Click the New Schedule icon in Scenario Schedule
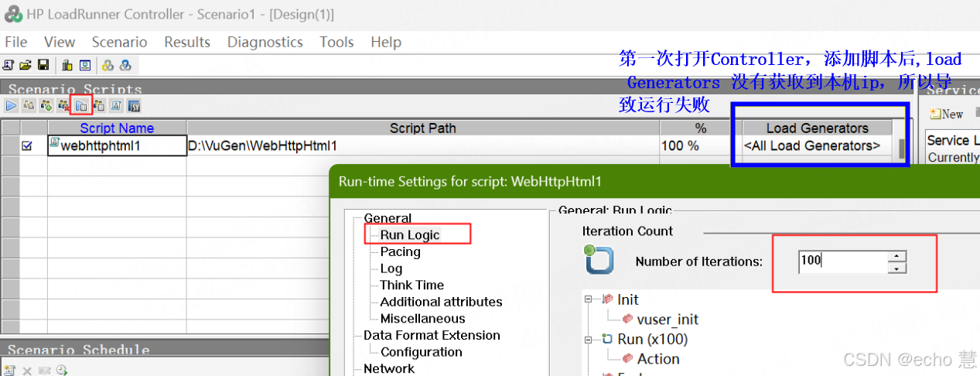The height and width of the screenshot is (376, 980). [x=9, y=370]
